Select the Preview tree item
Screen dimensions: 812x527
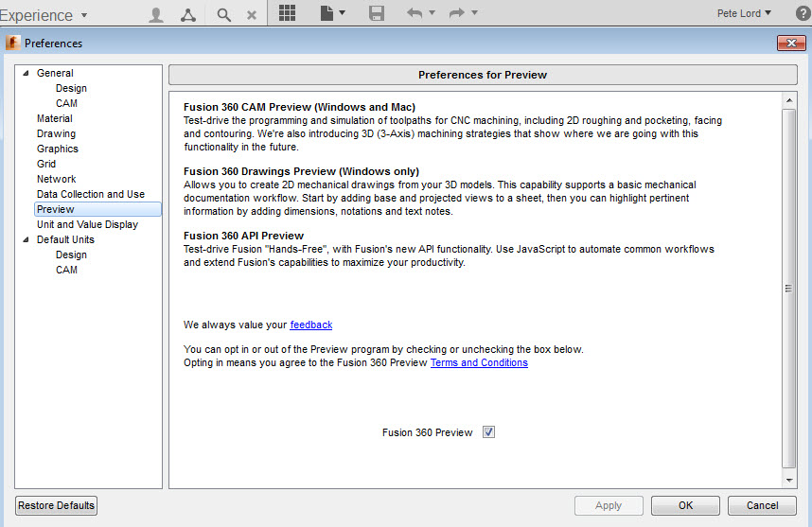(97, 209)
